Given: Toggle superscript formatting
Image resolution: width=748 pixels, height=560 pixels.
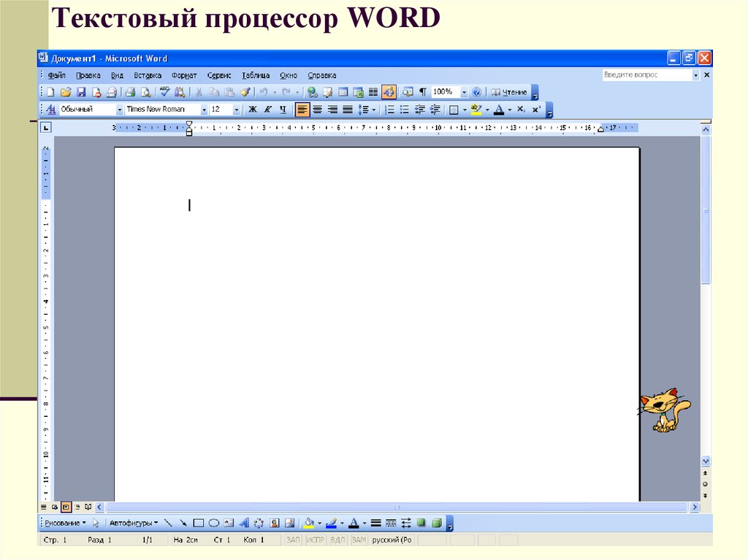Looking at the screenshot, I should [x=536, y=110].
